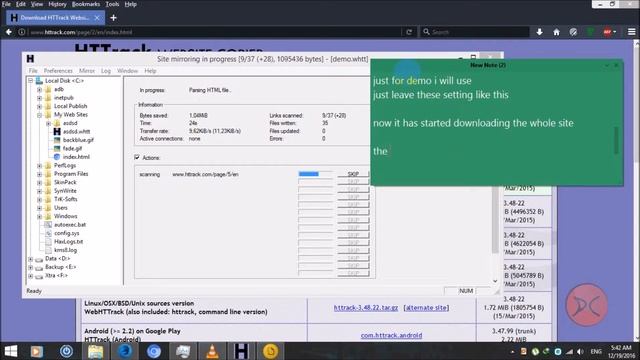Open HTTrack Log menu

tap(106, 71)
